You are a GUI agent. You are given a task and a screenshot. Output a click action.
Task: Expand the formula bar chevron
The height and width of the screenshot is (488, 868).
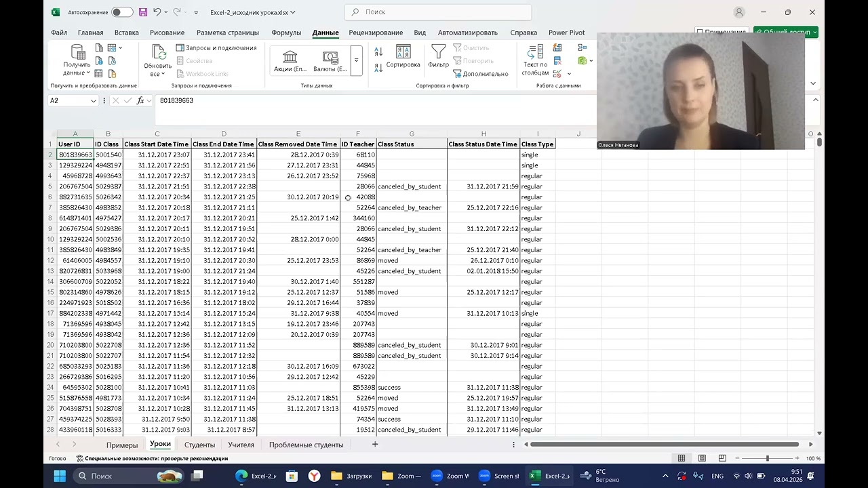coord(816,100)
